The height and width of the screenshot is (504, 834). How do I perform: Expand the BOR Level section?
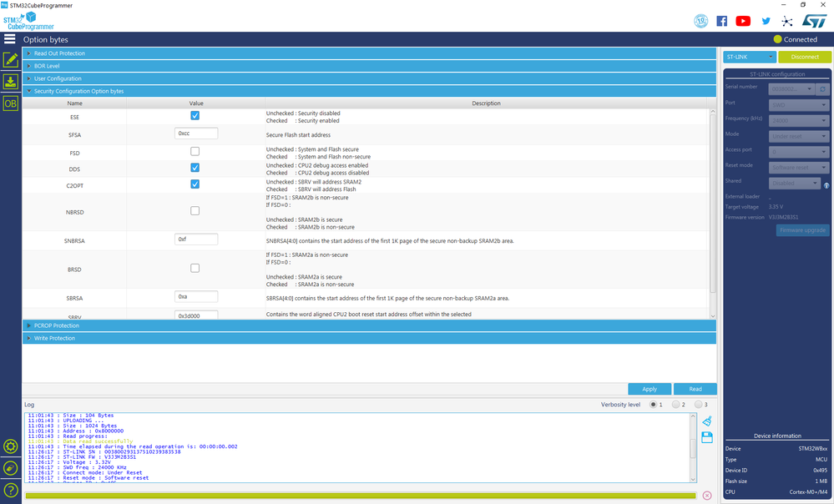click(x=369, y=66)
